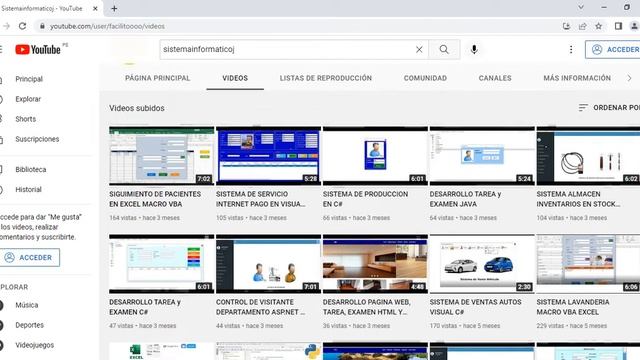640x360 pixels.
Task: Clear the search box with the X icon
Action: [419, 49]
